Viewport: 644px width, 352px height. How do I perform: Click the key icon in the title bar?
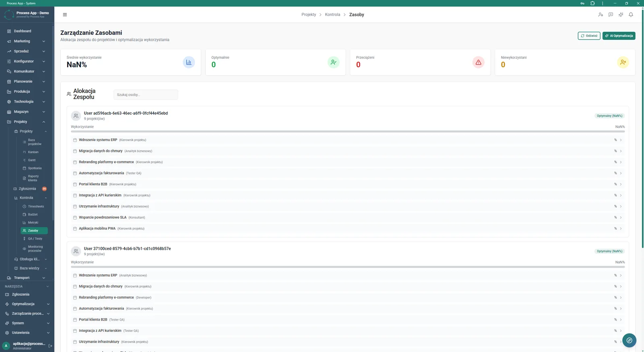(x=582, y=3)
